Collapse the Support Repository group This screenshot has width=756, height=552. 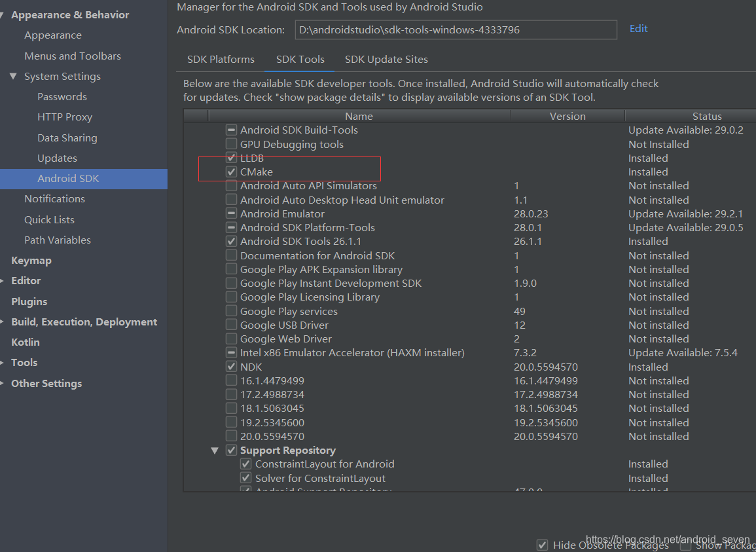tap(215, 451)
